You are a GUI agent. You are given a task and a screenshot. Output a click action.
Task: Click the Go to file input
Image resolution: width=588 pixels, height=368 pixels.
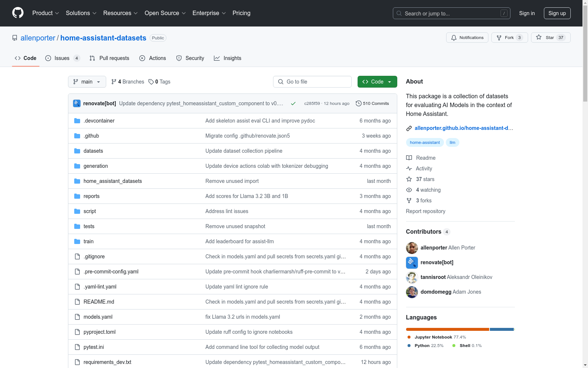coord(312,82)
